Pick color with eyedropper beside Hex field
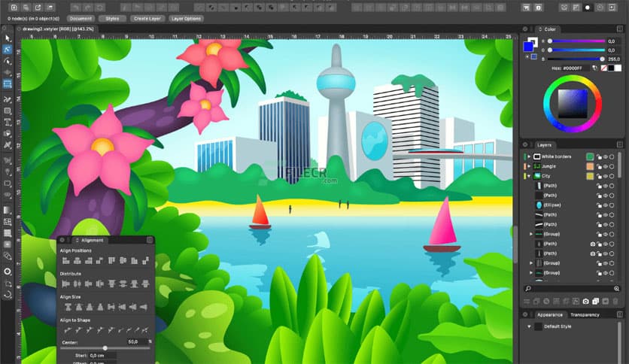 595,68
